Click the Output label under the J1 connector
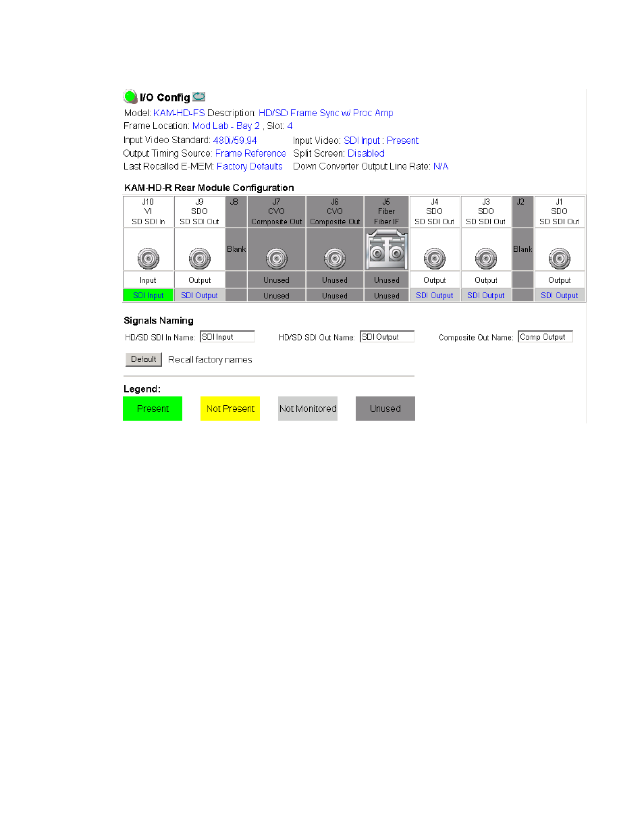Image resolution: width=644 pixels, height=834 pixels. tap(560, 280)
